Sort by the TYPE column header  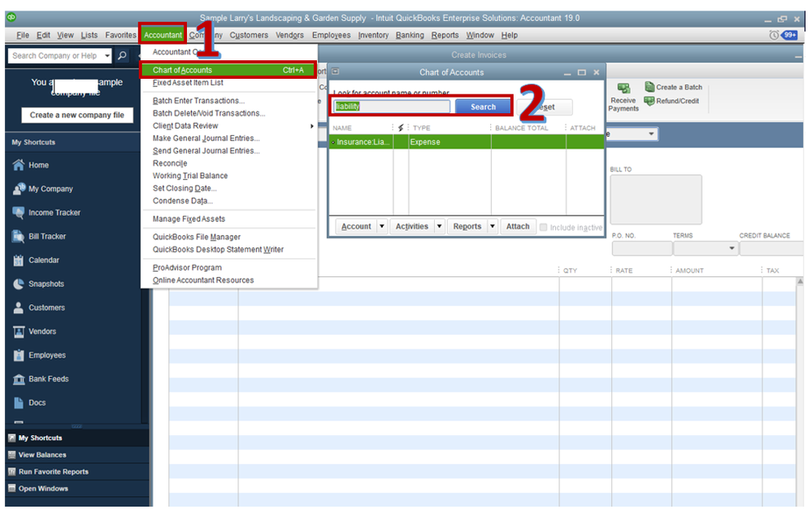click(x=422, y=128)
